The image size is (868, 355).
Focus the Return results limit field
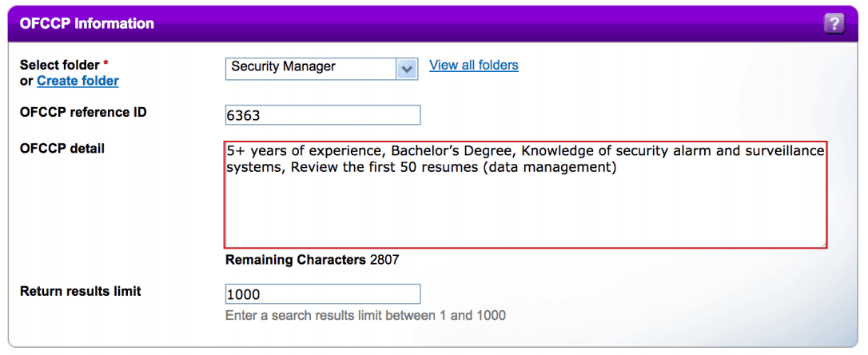[323, 294]
